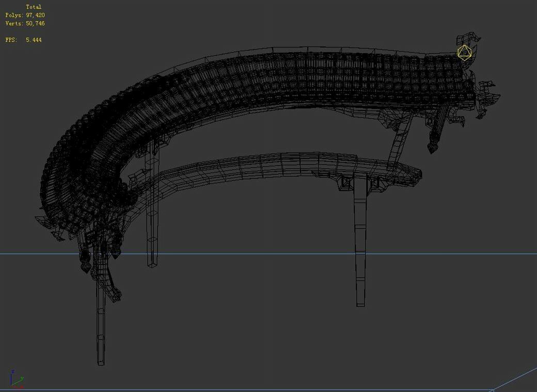Click the 'Polys: 97,420' statistic

25,15
